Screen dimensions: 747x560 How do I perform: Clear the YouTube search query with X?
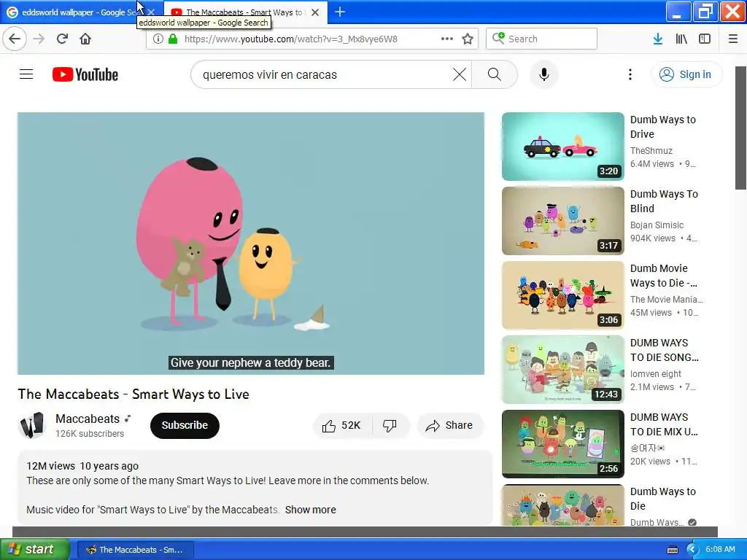(460, 74)
